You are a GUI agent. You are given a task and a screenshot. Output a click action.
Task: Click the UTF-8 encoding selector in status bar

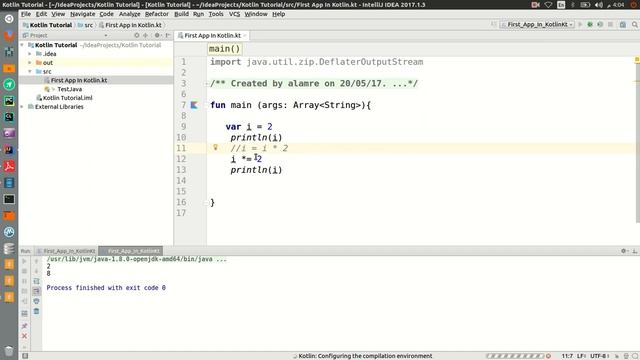tap(599, 356)
